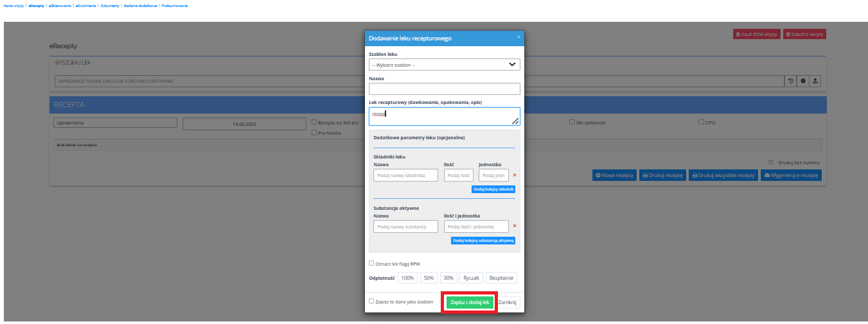
Task: Click the 'Lek recepturowy' text area
Action: click(x=445, y=116)
